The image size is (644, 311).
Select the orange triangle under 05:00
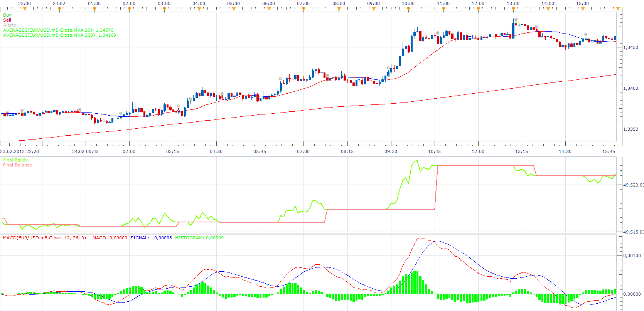(234, 10)
